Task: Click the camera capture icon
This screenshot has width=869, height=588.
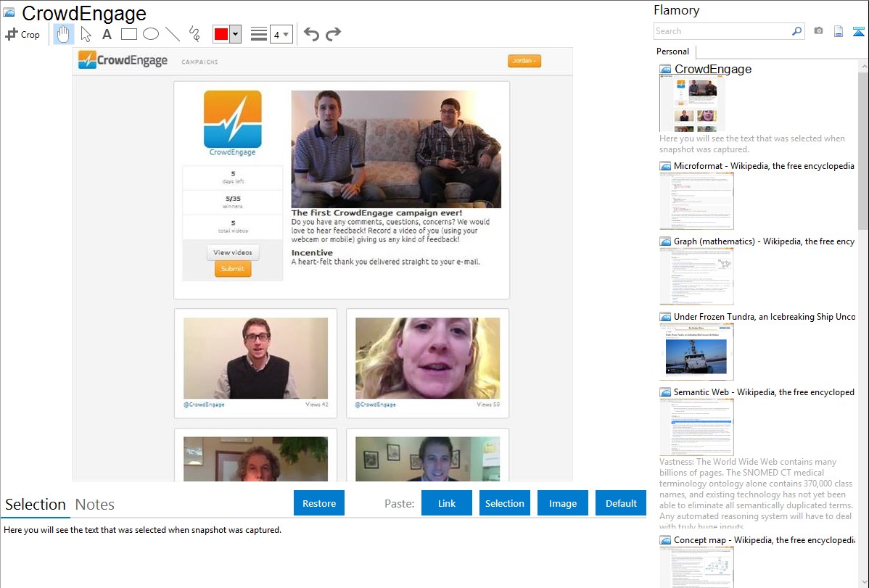Action: click(x=818, y=31)
